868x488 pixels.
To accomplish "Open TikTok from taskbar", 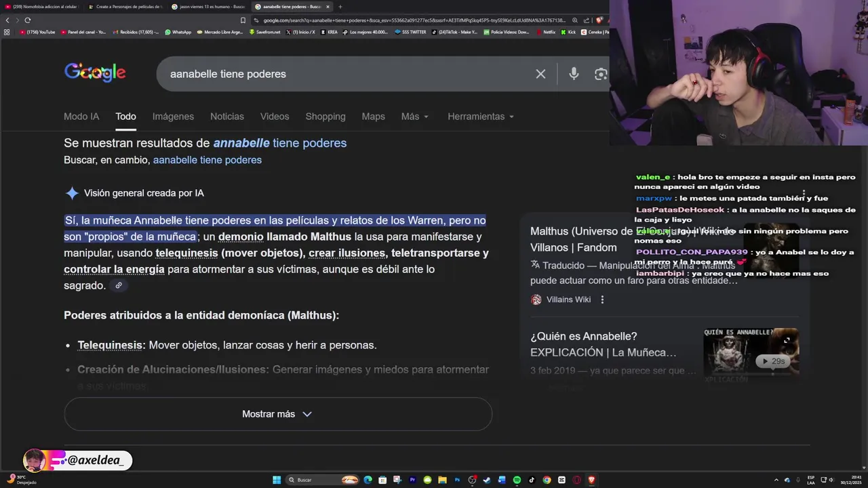I will click(532, 480).
